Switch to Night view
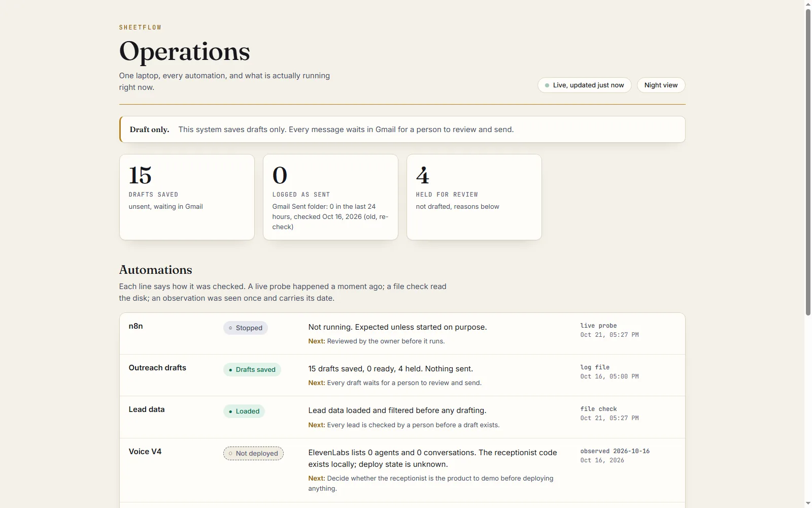Screen dimensions: 812x508 (x=661, y=85)
